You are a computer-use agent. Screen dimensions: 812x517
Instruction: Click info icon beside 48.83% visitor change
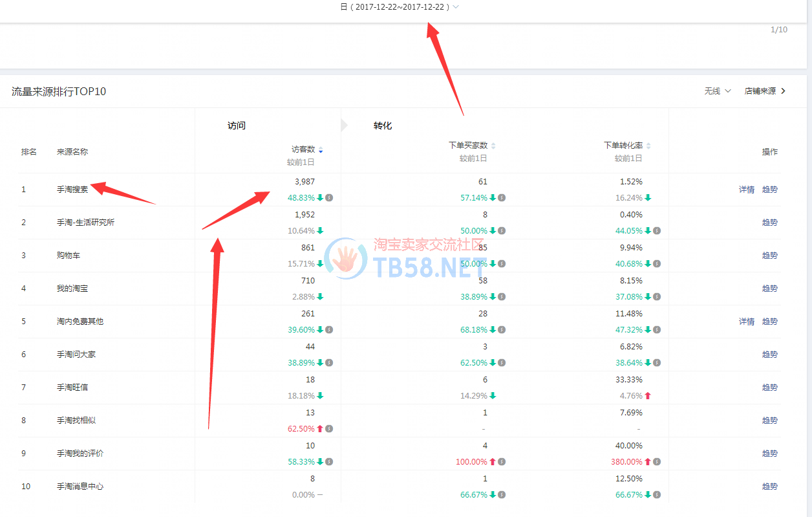[x=329, y=198]
